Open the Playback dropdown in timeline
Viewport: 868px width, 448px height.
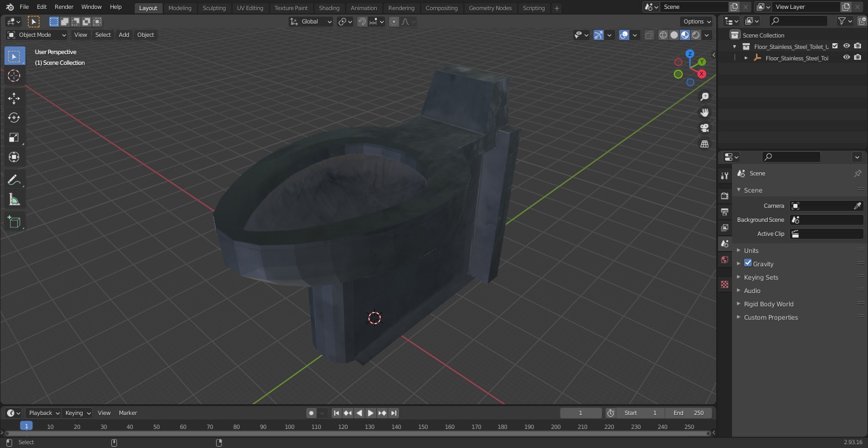(43, 413)
